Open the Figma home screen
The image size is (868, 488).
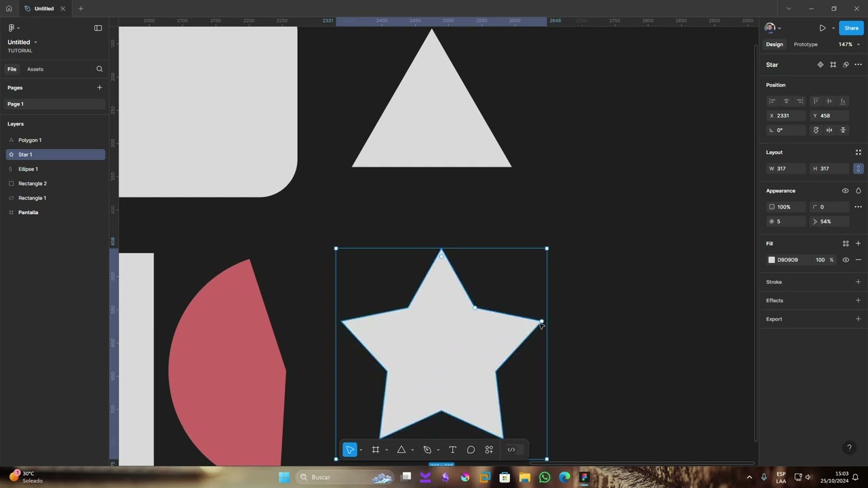(x=9, y=8)
